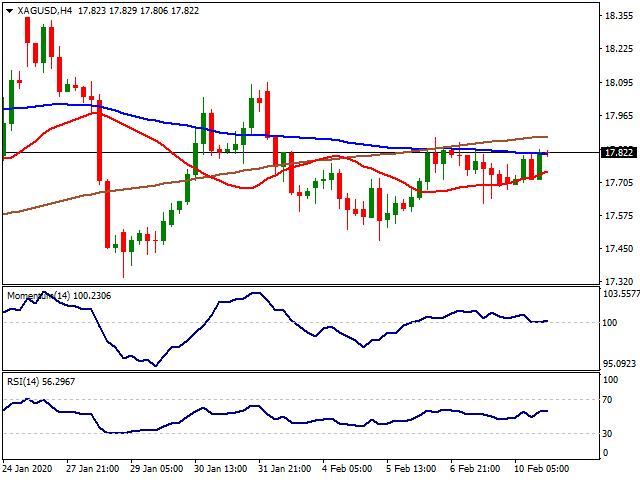Click price axis value 17.320
640x480 pixels.
pos(619,282)
